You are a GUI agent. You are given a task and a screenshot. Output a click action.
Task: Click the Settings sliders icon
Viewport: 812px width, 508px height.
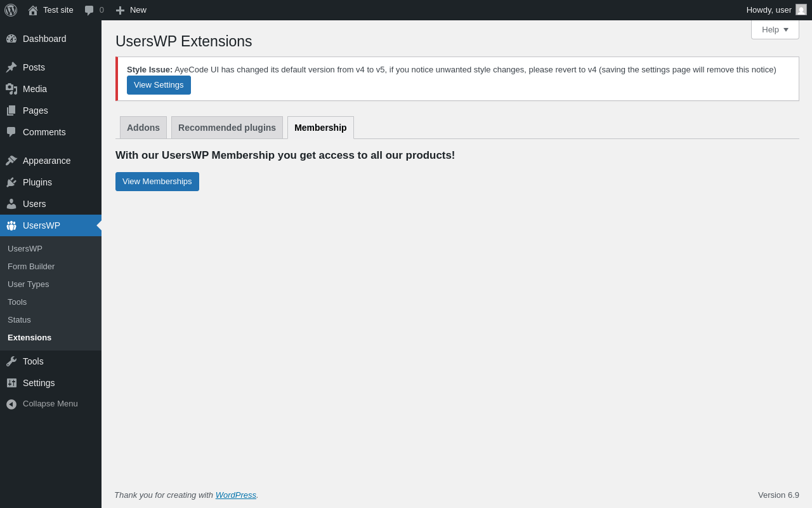(x=11, y=383)
